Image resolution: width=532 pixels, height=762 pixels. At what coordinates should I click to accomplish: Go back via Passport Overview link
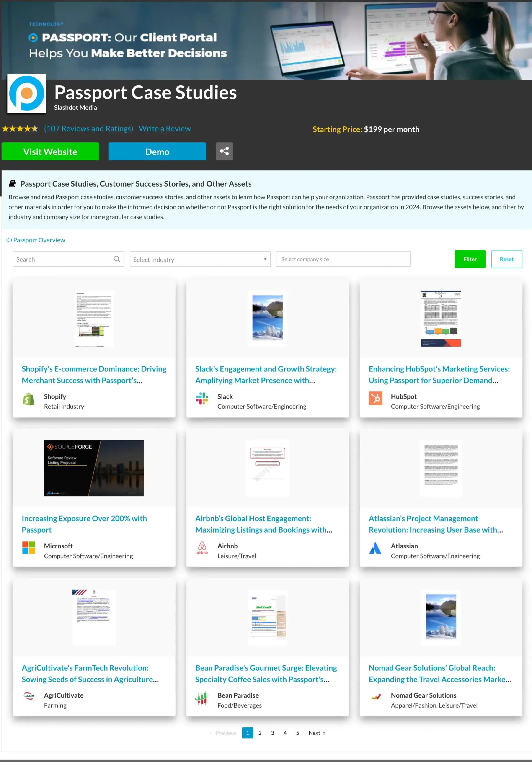click(x=36, y=240)
